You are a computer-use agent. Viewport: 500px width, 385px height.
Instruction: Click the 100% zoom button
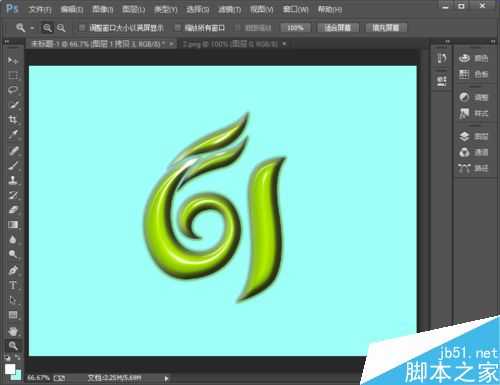[x=295, y=28]
